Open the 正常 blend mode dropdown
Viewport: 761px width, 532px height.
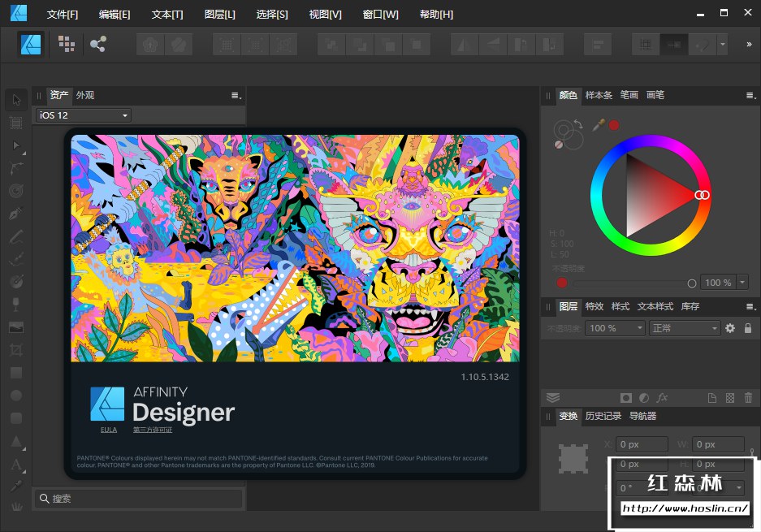[x=685, y=329]
